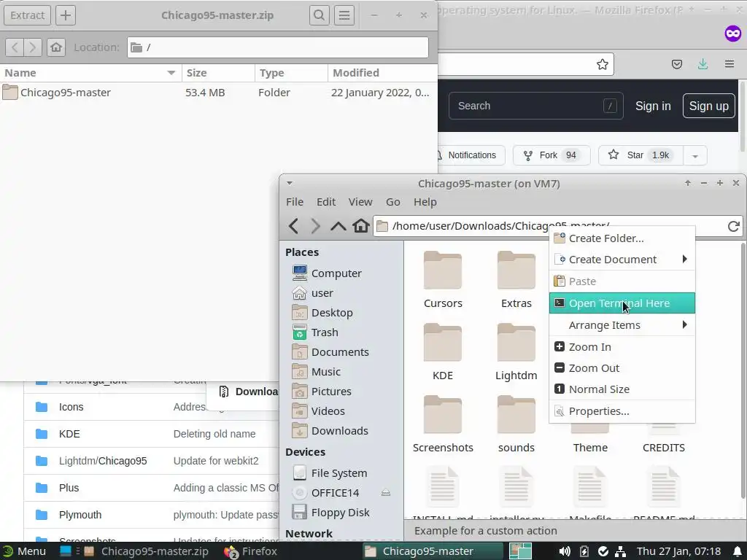Go to parent folder in file manager
Screen dimensions: 747x560
pos(338,226)
